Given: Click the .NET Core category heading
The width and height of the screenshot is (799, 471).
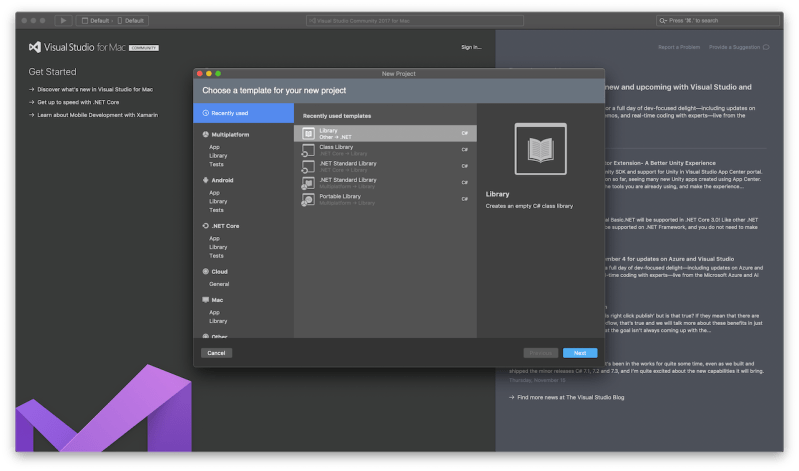Looking at the screenshot, I should coord(225,226).
